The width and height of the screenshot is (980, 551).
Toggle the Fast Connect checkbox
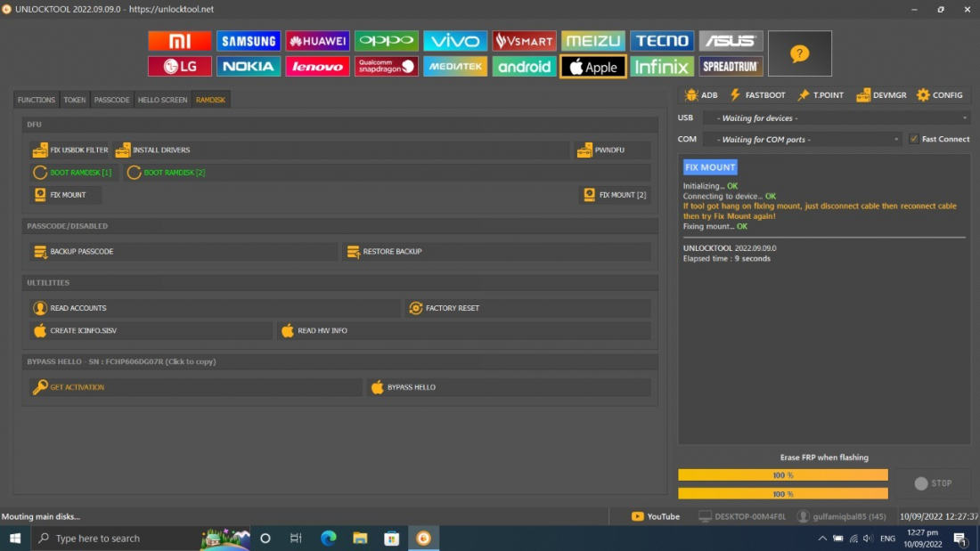914,140
